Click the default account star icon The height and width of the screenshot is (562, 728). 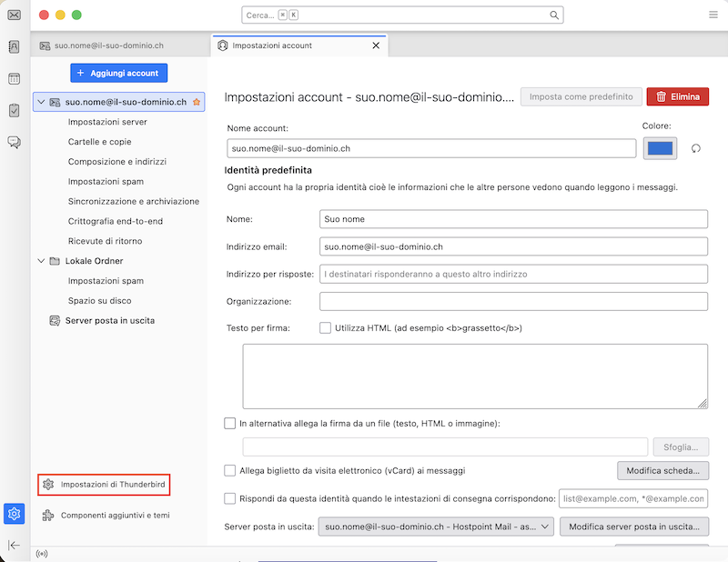pyautogui.click(x=197, y=102)
